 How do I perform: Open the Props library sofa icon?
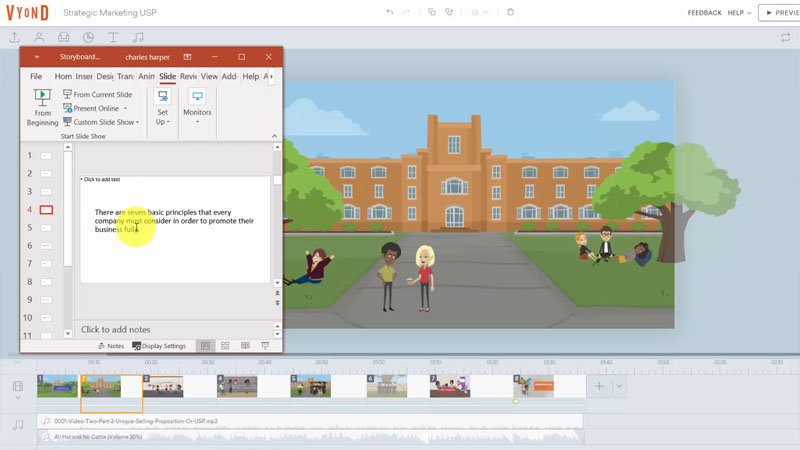(64, 38)
